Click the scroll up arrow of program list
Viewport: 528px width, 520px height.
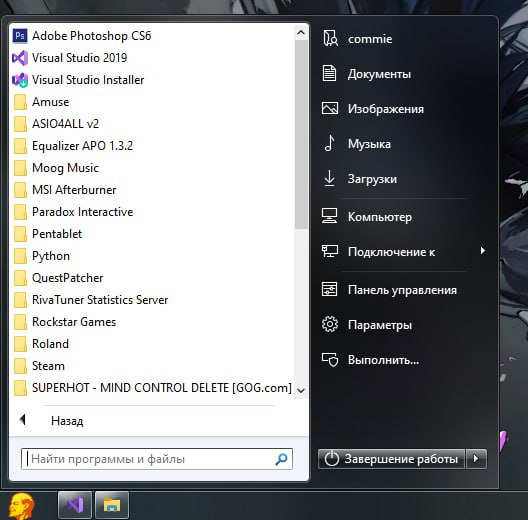tap(301, 33)
